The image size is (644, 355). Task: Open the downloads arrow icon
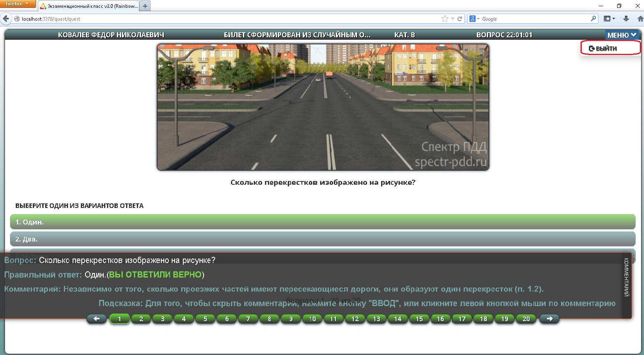626,19
